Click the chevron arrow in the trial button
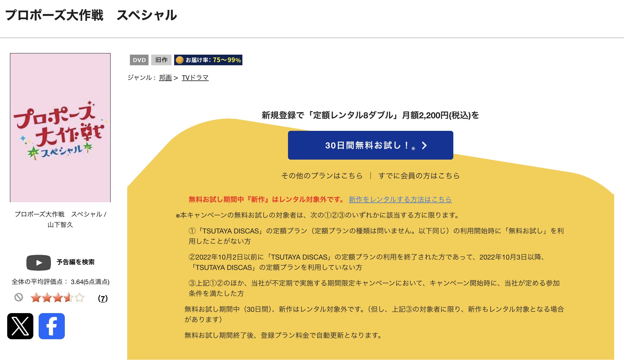624x364 pixels. point(424,146)
